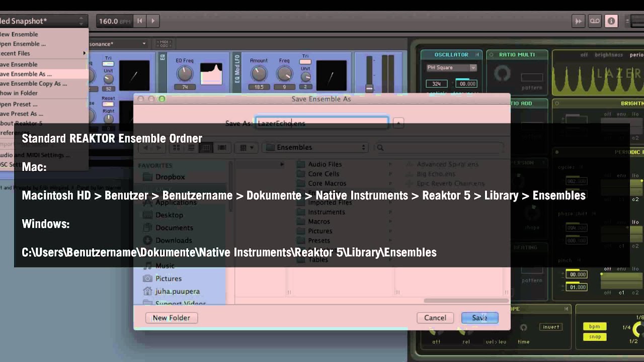Click the Desktop icon in sidebar
Image resolution: width=644 pixels, height=362 pixels.
click(x=147, y=215)
